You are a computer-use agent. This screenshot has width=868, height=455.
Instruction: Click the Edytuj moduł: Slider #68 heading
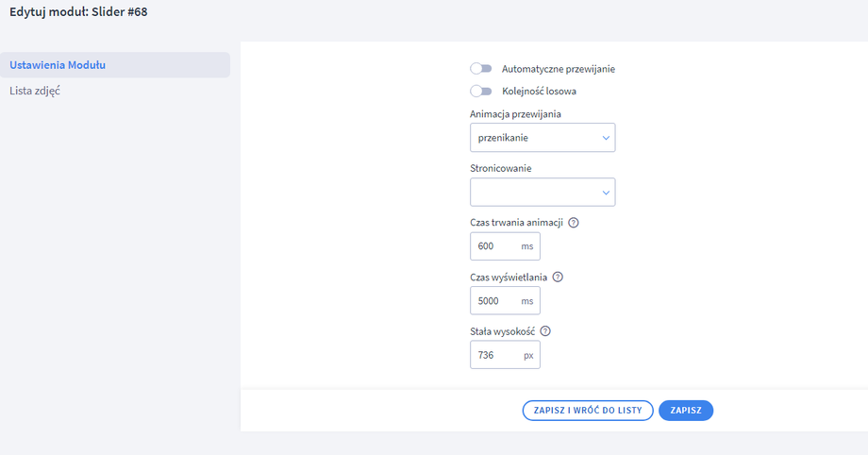click(x=78, y=13)
